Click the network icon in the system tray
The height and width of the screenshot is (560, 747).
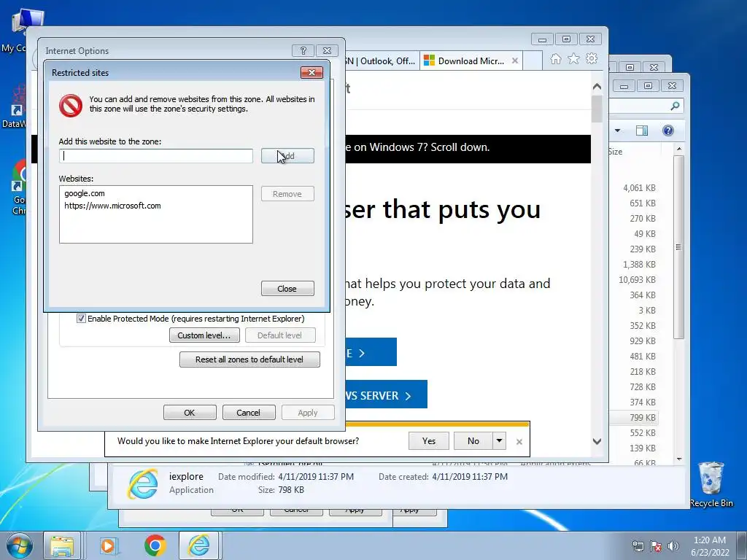coord(638,546)
